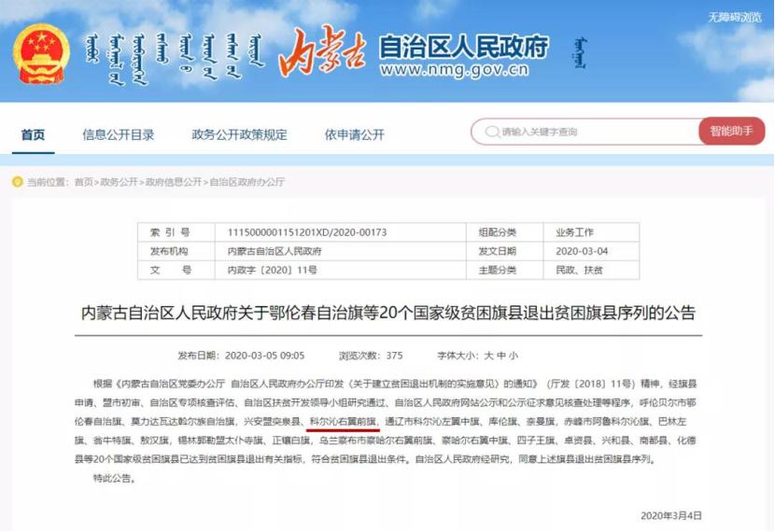This screenshot has width=775, height=532.
Task: Click the closing date 2020年3月4日
Action: (x=671, y=516)
